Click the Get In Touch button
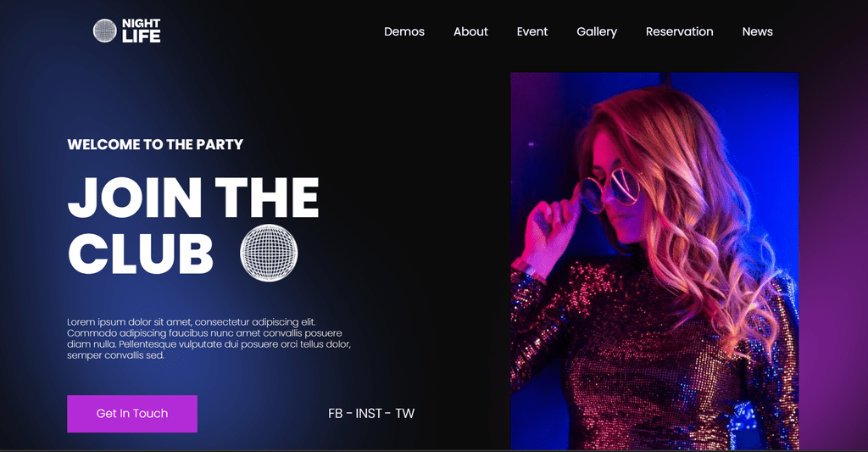The image size is (868, 452). 132,414
